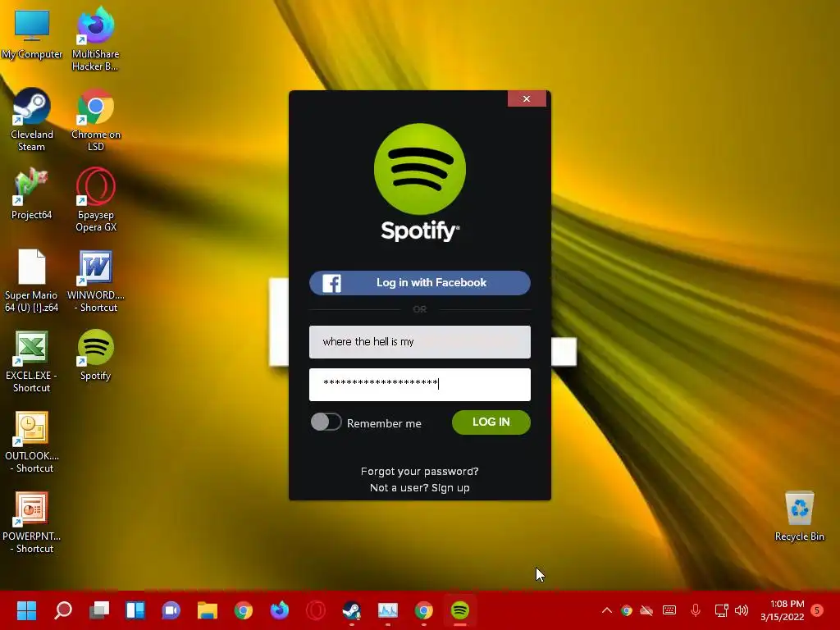
Task: Toggle Remember me switch
Action: pyautogui.click(x=326, y=422)
